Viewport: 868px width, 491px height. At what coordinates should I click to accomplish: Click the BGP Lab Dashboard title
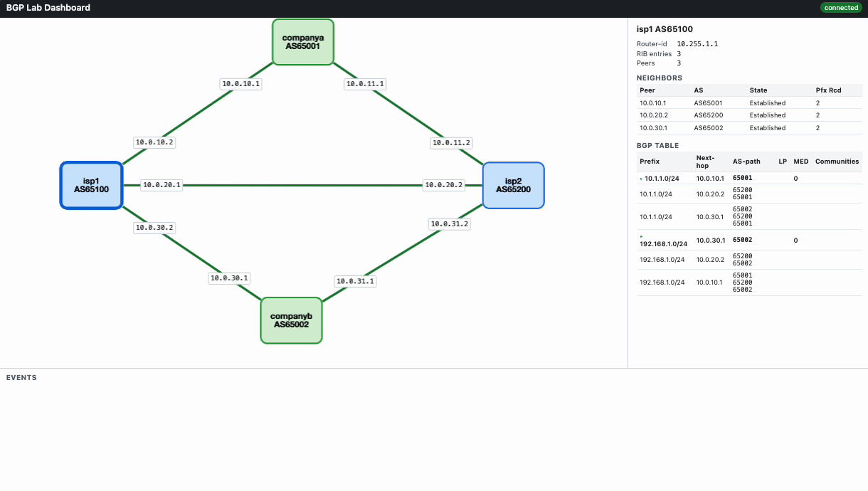48,8
